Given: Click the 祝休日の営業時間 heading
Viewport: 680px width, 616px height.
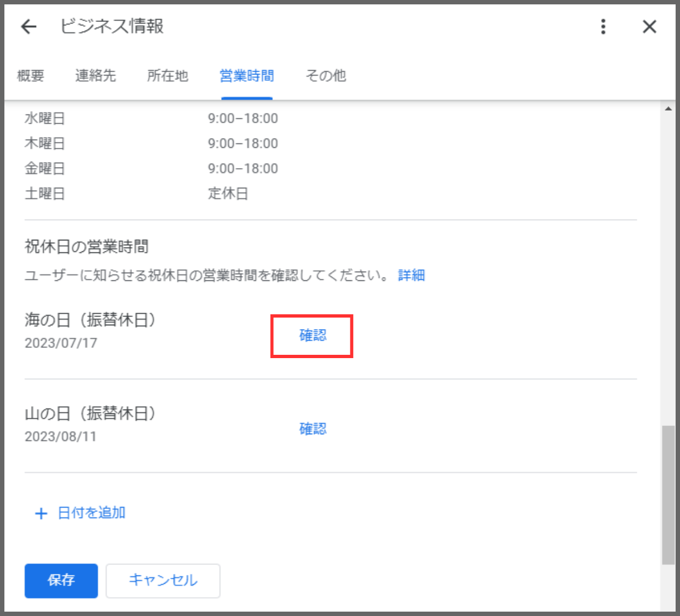Looking at the screenshot, I should 87,247.
